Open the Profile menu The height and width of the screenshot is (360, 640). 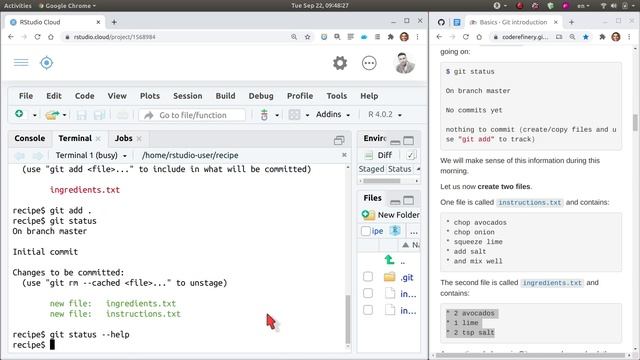click(x=300, y=96)
